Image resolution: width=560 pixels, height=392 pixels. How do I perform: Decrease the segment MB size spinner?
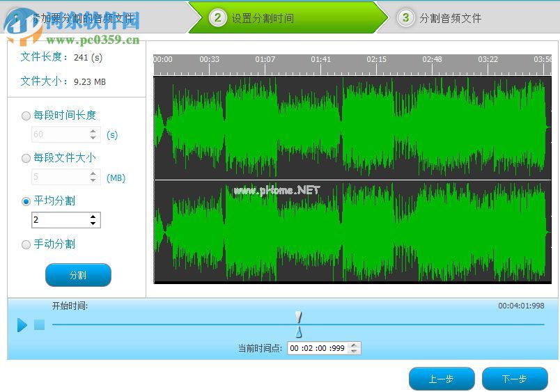[x=93, y=180]
